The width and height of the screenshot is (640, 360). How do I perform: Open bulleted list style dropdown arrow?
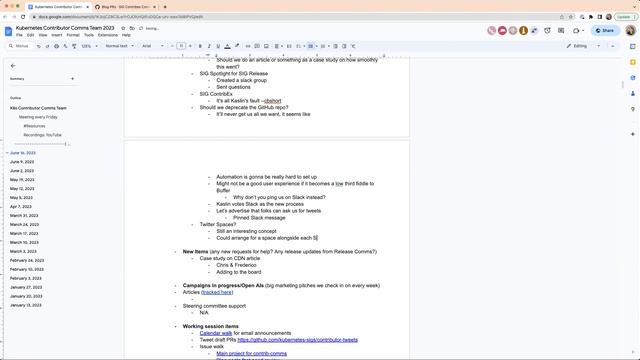(x=316, y=46)
